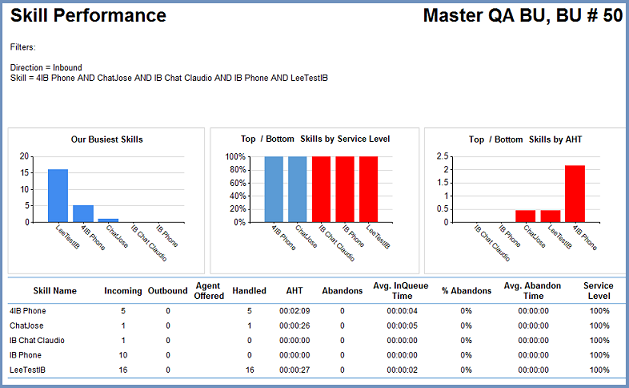The height and width of the screenshot is (388, 629).
Task: Click the AHT column header
Action: (x=294, y=291)
